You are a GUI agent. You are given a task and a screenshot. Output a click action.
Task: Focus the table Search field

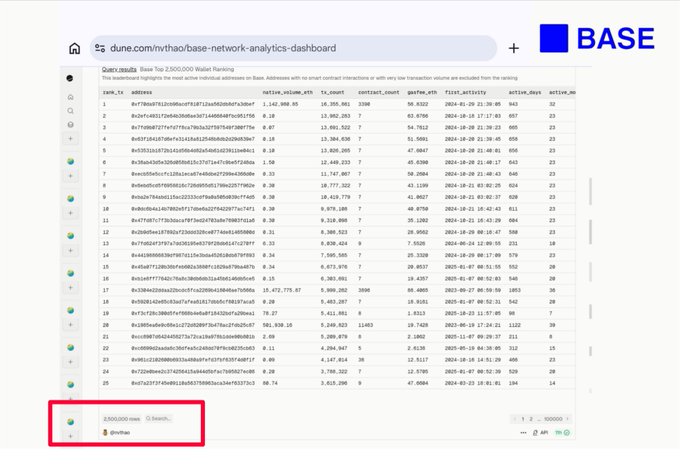159,418
